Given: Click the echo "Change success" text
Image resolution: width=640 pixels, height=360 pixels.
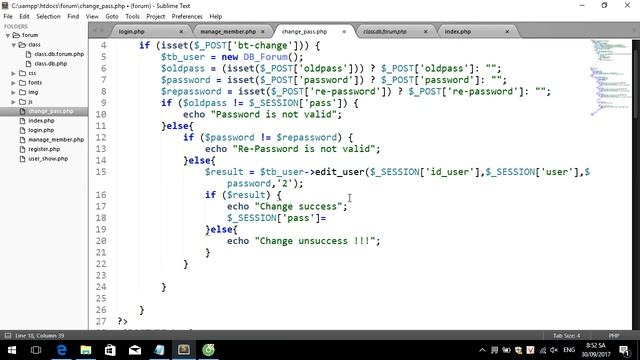Looking at the screenshot, I should (x=287, y=207).
